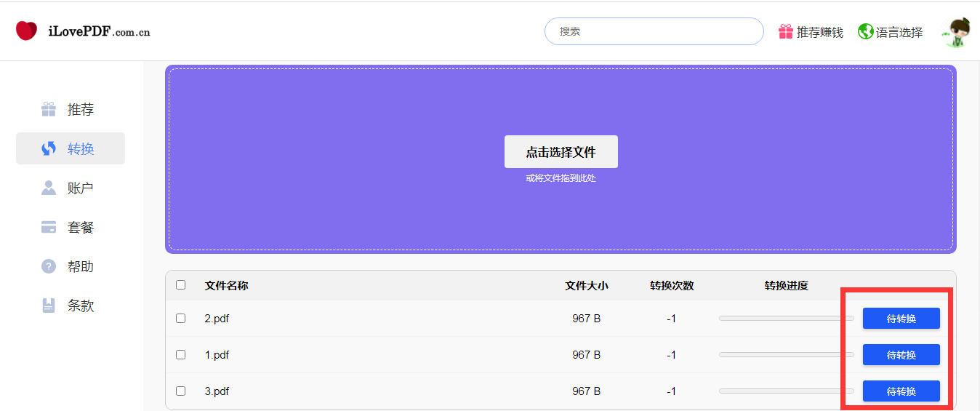
Task: Focus the 搜索 search input field
Action: 654,32
